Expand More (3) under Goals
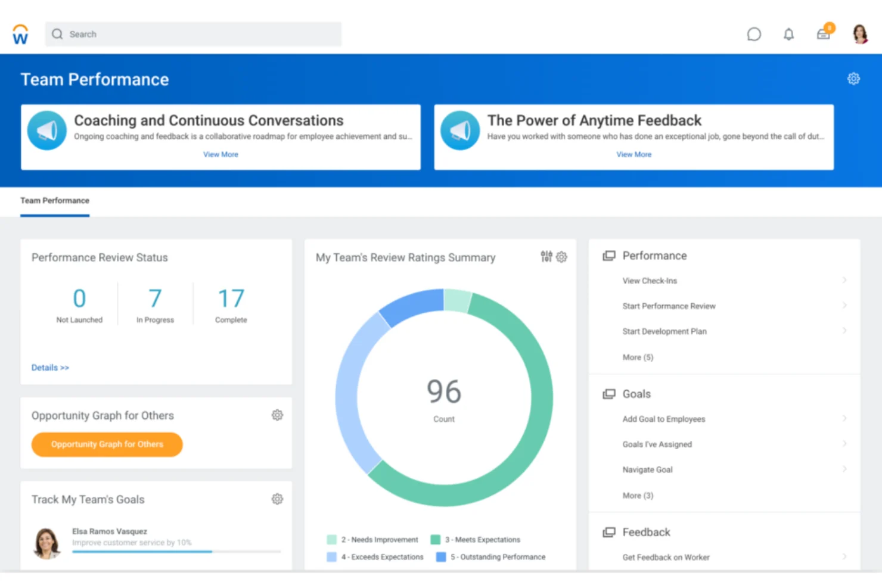 coord(638,496)
